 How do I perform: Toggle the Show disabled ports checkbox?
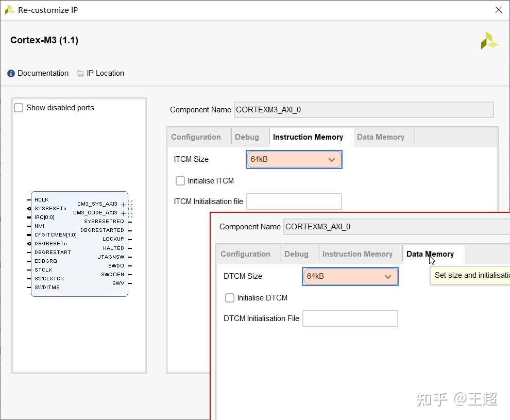pos(19,107)
